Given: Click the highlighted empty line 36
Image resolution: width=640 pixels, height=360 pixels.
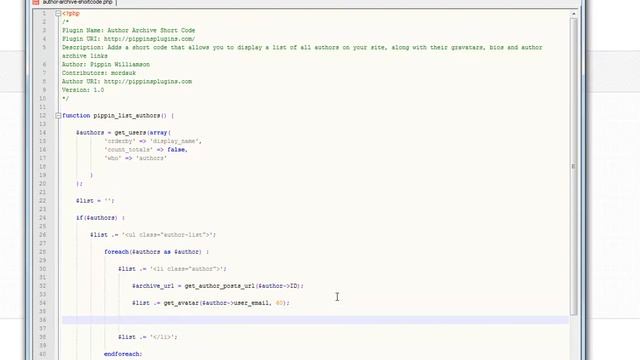Looking at the screenshot, I should click(x=315, y=320).
